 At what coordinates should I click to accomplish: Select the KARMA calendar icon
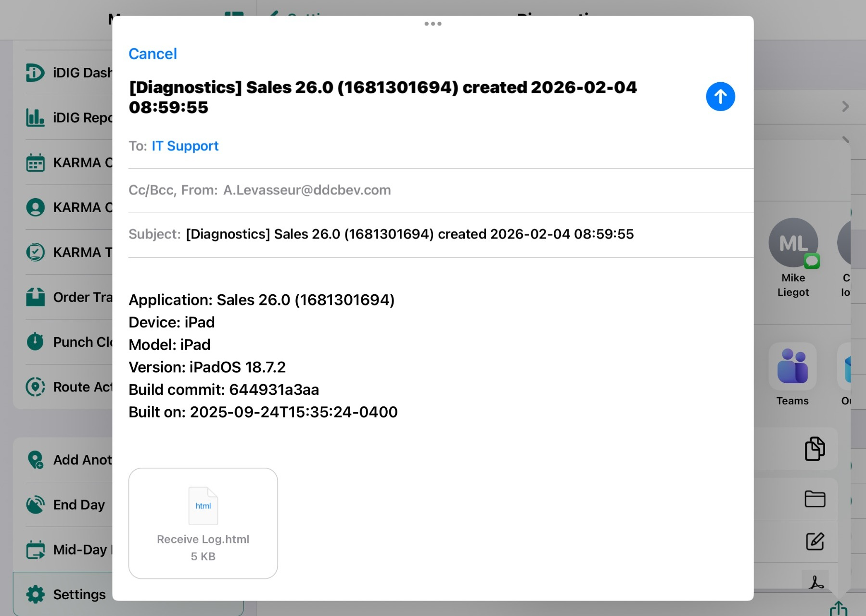click(35, 163)
